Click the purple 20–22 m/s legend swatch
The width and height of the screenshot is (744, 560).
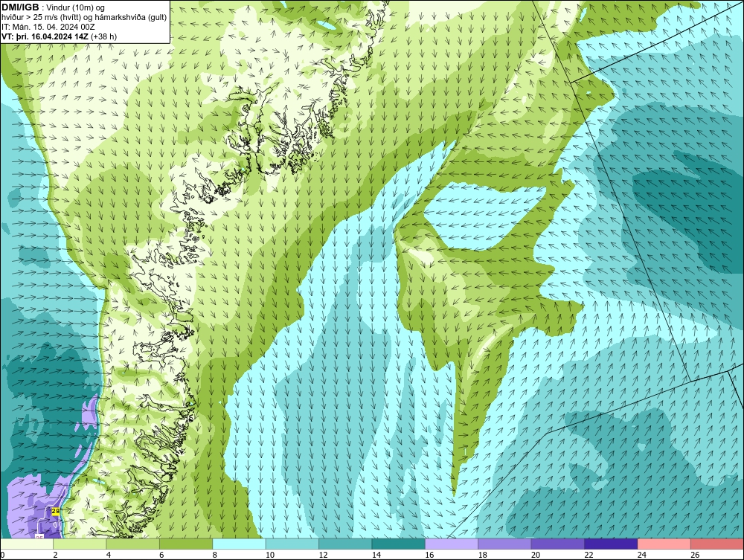pos(558,544)
